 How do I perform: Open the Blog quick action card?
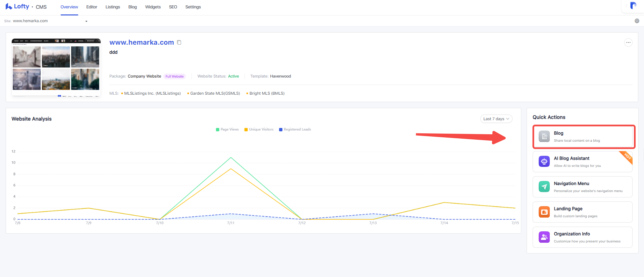point(583,136)
